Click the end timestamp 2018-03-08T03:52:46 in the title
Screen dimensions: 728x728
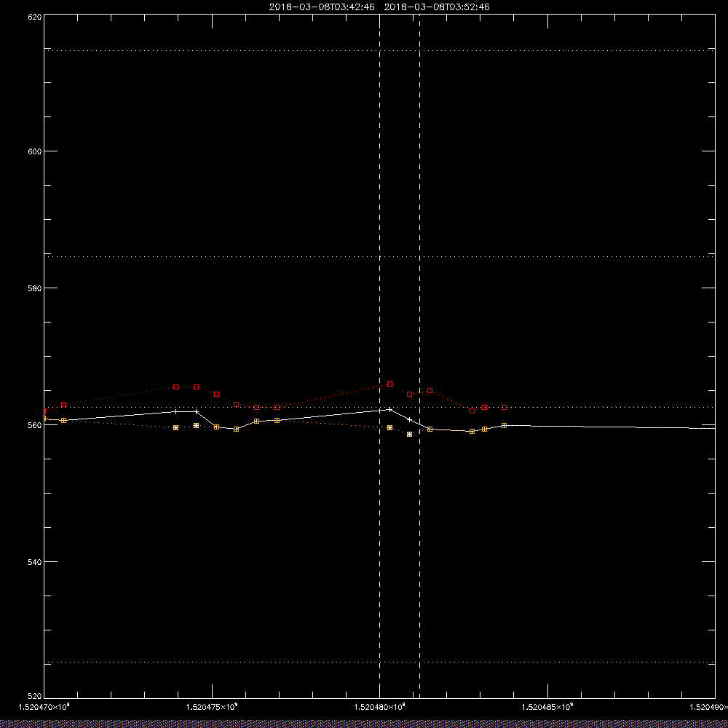pos(437,7)
